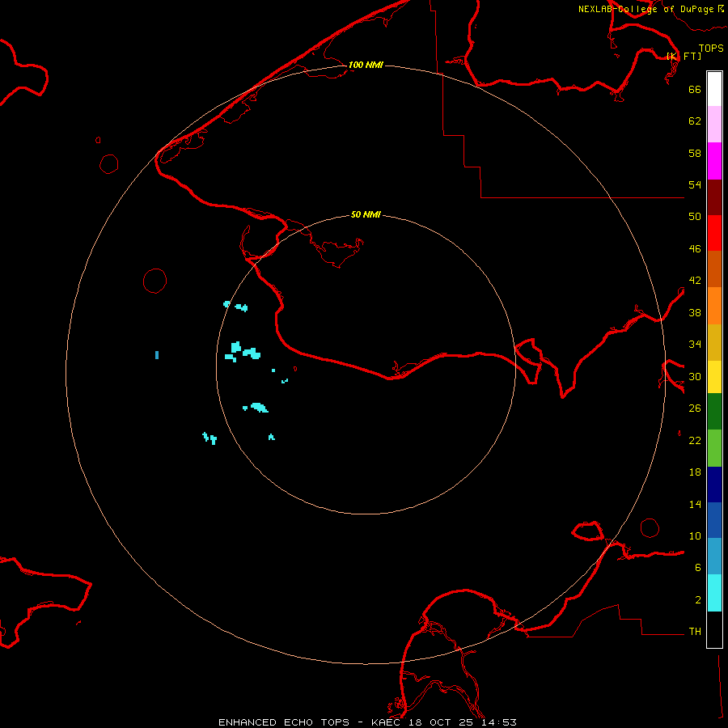
Task: Click the legend value "26"
Action: 695,408
